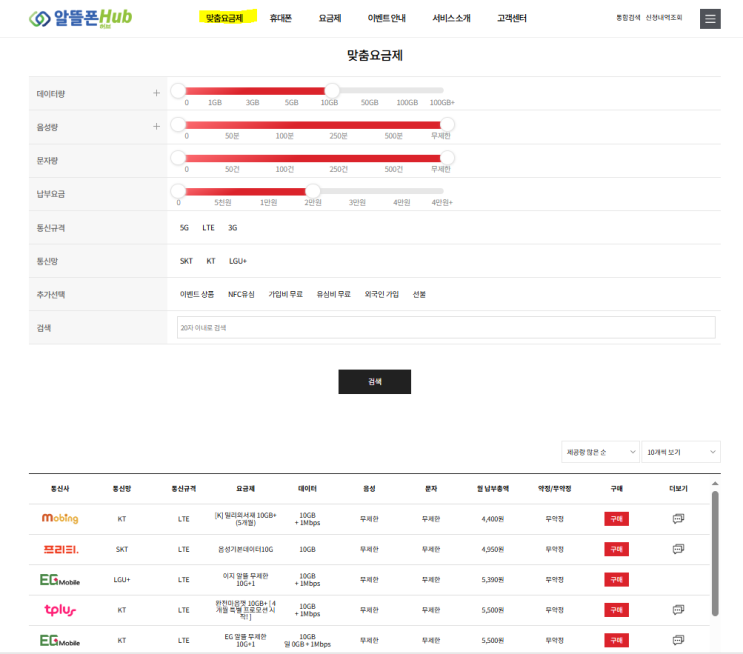Open chat icon in tplus row
This screenshot has width=743, height=654.
tap(678, 609)
